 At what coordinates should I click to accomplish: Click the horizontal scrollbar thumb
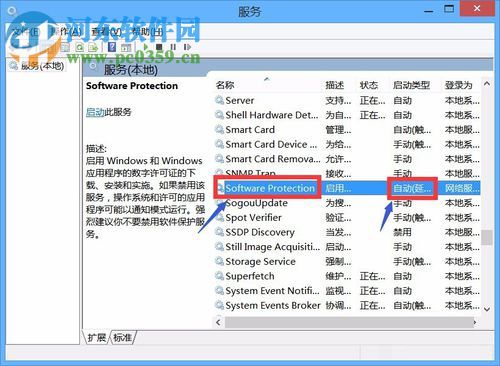[349, 322]
